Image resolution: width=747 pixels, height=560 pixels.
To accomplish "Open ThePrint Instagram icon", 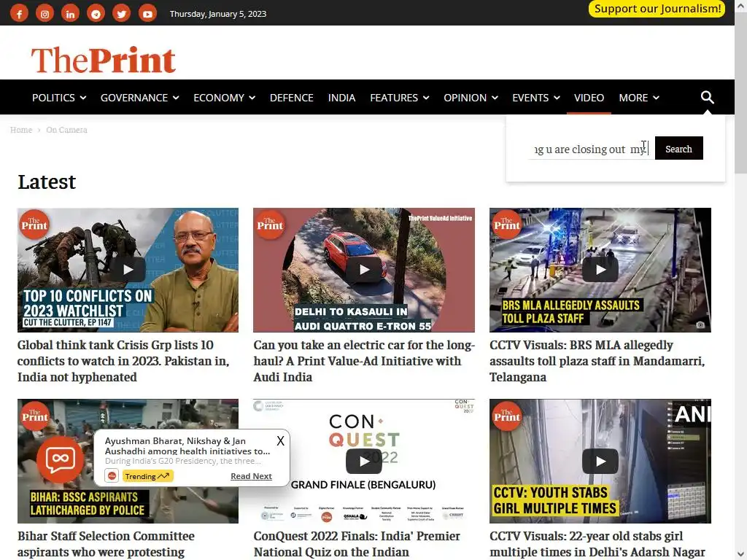I will pos(44,13).
